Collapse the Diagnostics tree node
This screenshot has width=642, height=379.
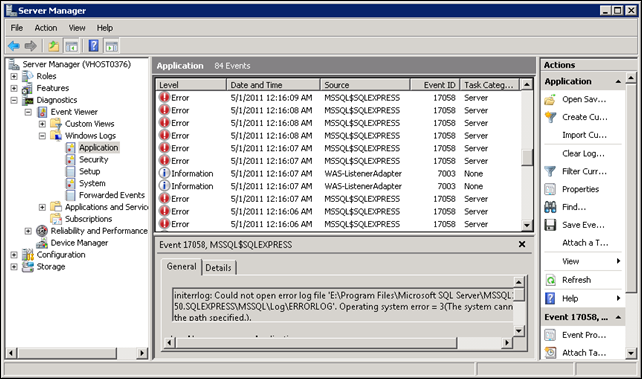14,100
